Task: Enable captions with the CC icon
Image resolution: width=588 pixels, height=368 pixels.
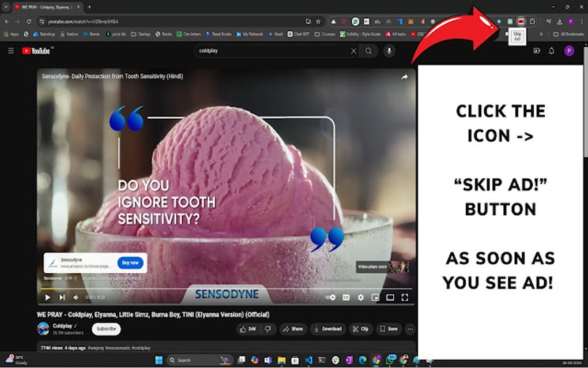Action: [346, 297]
